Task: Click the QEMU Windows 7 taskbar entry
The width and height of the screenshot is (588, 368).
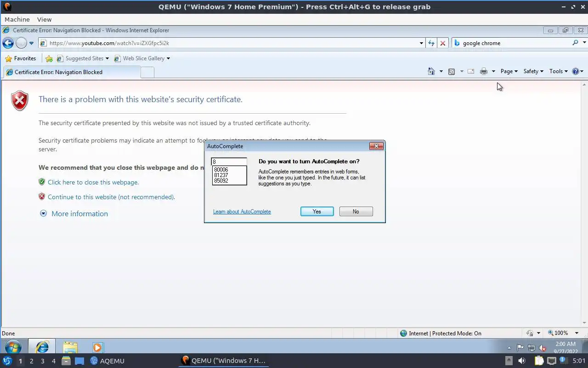Action: pos(224,361)
